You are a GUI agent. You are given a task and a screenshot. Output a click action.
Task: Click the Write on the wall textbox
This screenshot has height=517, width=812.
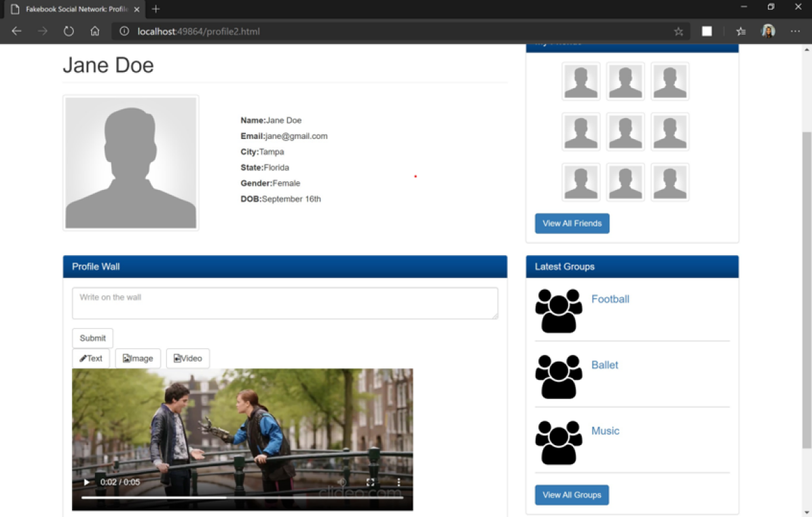pyautogui.click(x=284, y=303)
